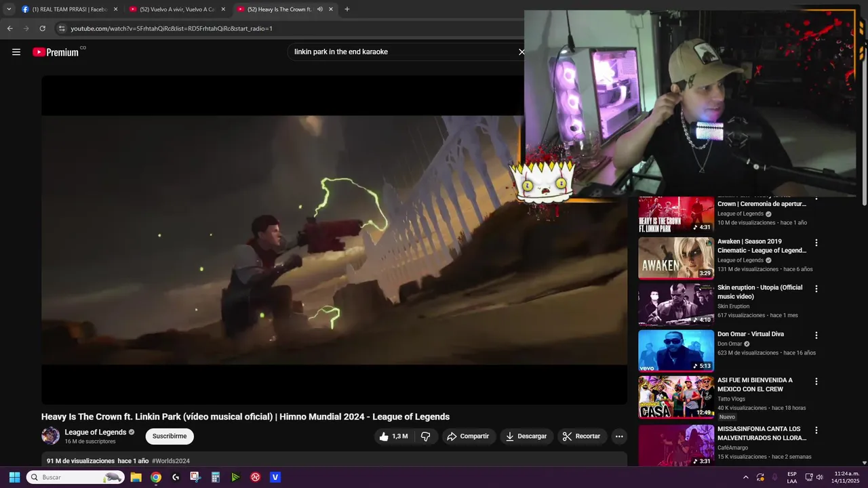Screen dimensions: 868x488
Task: Open site information icon in address bar
Action: click(62, 28)
